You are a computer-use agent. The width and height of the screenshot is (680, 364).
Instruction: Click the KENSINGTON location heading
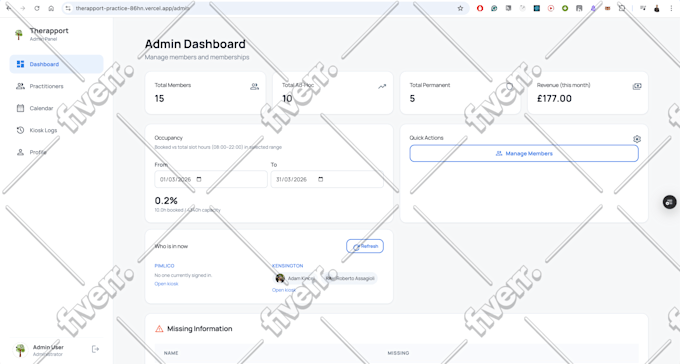coord(288,266)
